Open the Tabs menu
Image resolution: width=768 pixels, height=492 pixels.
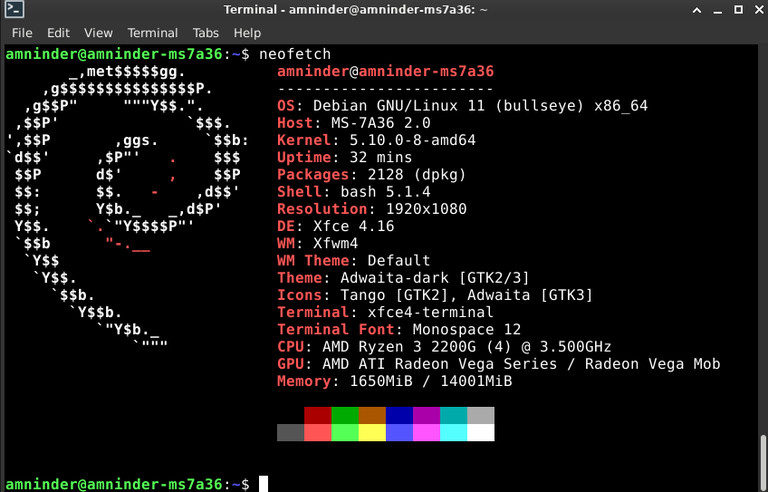pyautogui.click(x=205, y=33)
